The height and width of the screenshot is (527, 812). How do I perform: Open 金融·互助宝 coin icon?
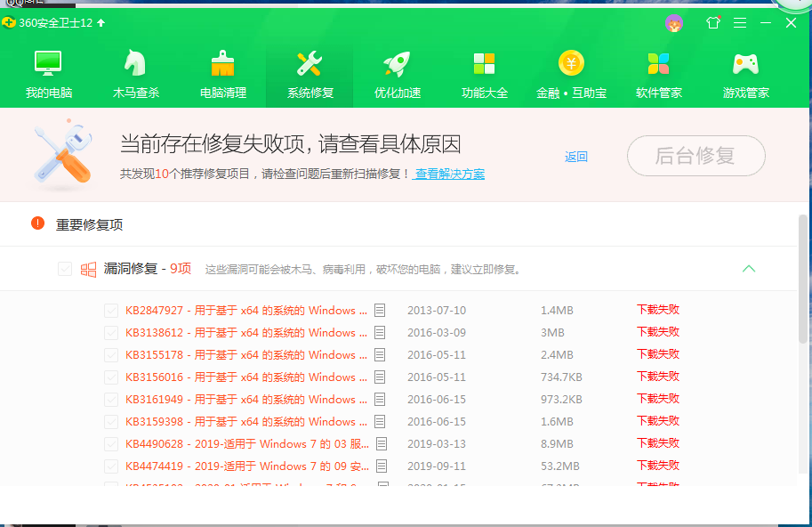pos(571,63)
